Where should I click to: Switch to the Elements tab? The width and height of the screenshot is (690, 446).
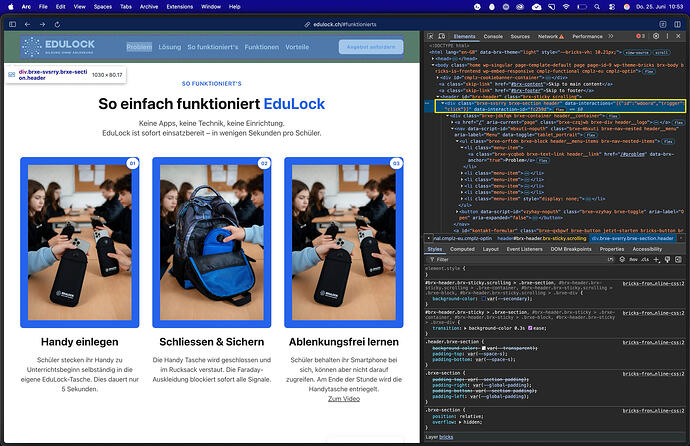coord(464,37)
